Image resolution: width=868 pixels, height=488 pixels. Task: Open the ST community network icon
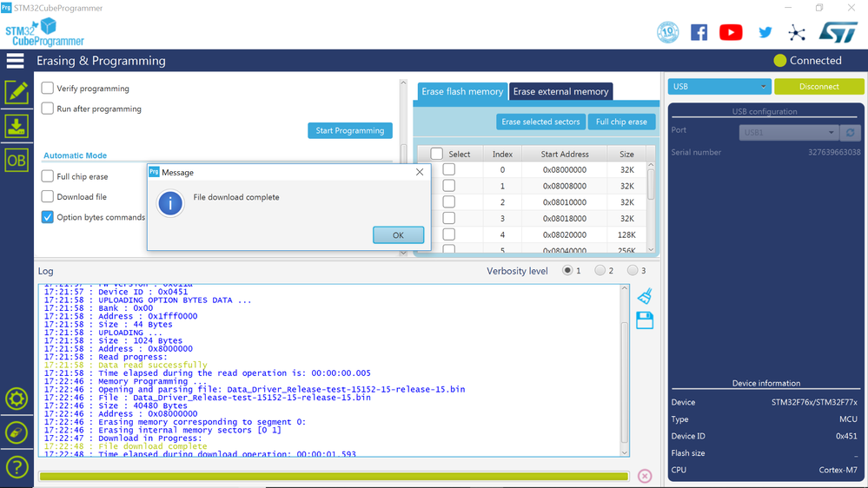click(797, 33)
